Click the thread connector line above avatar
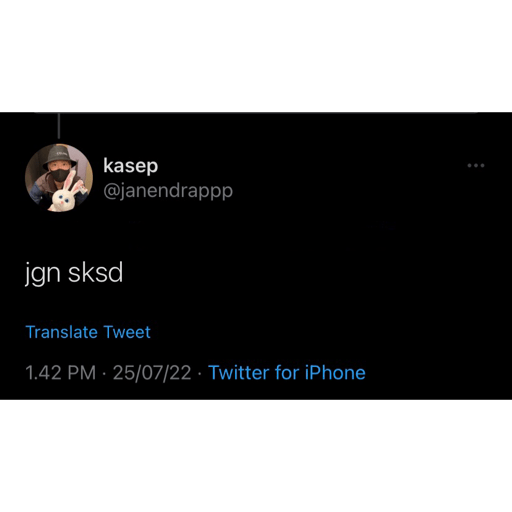512x512 pixels. click(x=59, y=126)
